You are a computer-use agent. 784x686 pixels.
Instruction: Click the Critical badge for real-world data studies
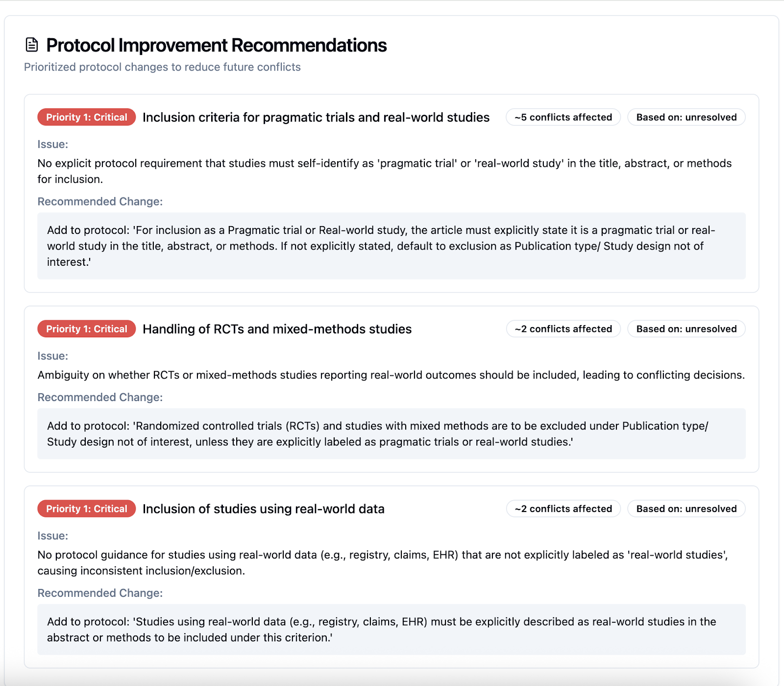[87, 509]
